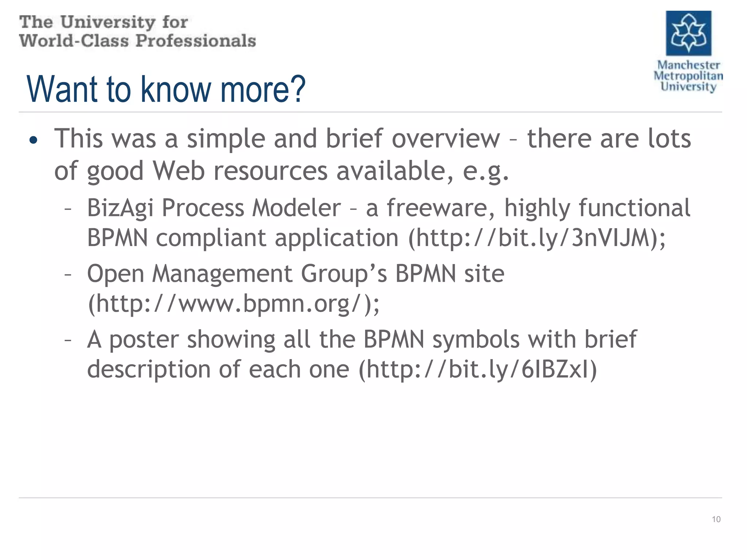The width and height of the screenshot is (747, 560).
Task: Click the 'Want to know more?' slide title
Action: pos(166,89)
